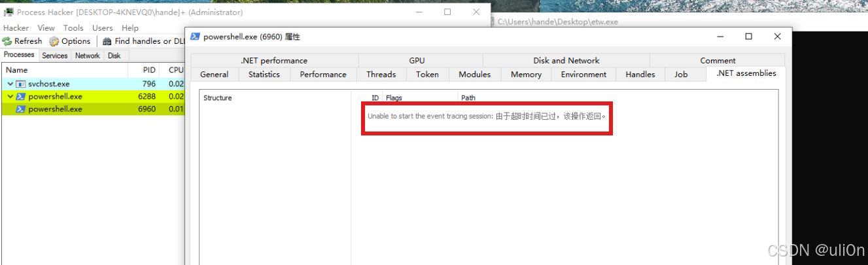The image size is (868, 265).
Task: Open the Users menu
Action: [x=103, y=28]
